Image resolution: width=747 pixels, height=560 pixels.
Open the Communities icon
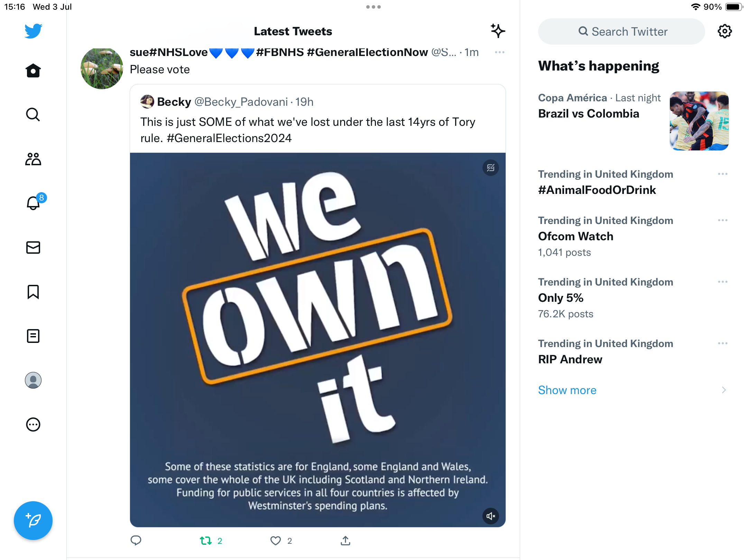point(33,159)
